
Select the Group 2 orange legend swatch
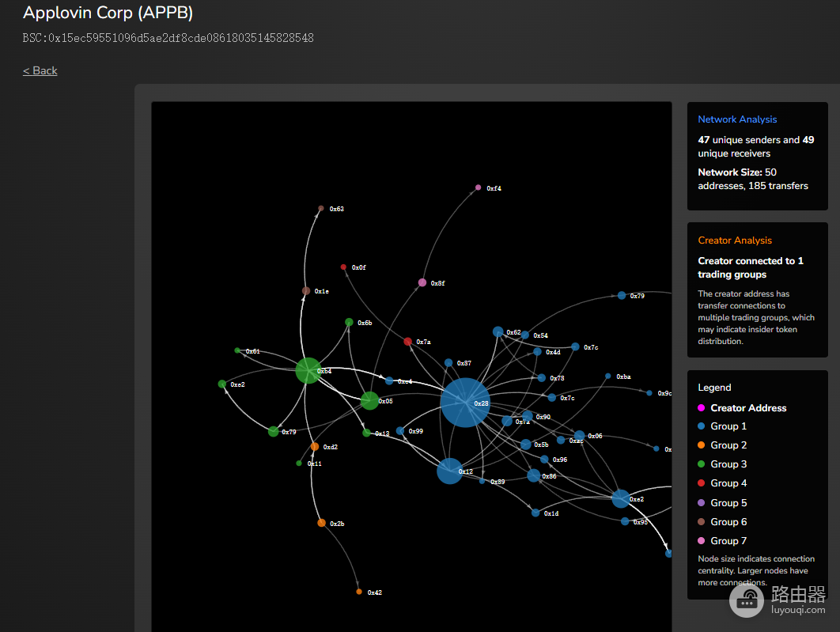pyautogui.click(x=702, y=445)
